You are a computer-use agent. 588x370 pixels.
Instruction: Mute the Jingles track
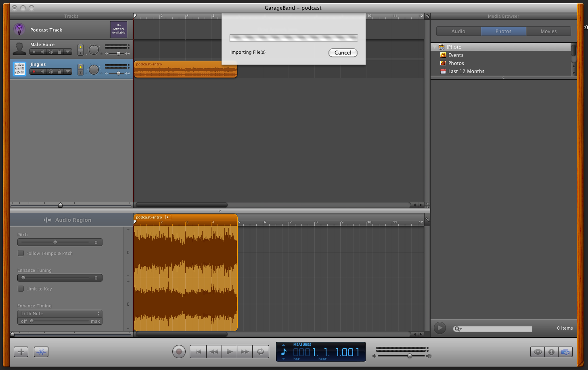tap(42, 71)
